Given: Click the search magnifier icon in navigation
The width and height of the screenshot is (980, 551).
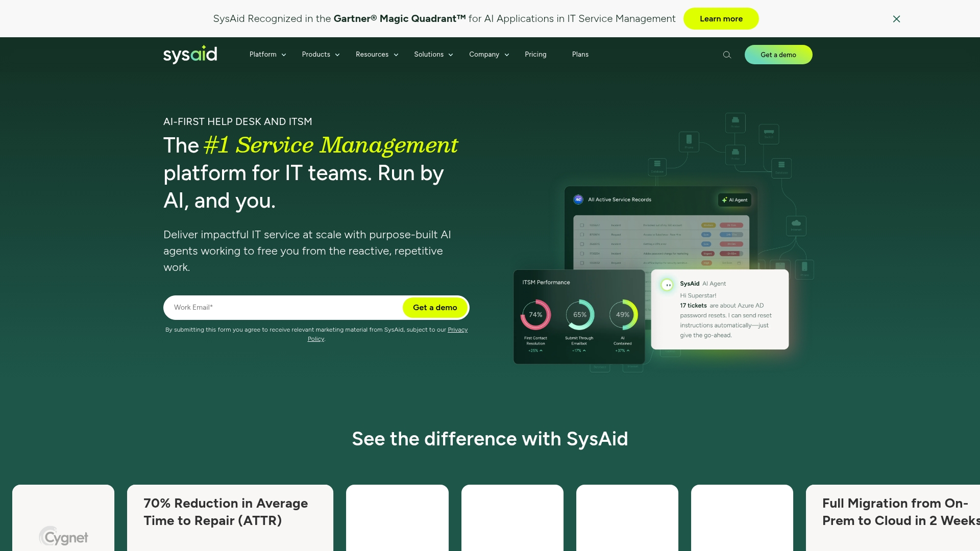Looking at the screenshot, I should coord(727,55).
